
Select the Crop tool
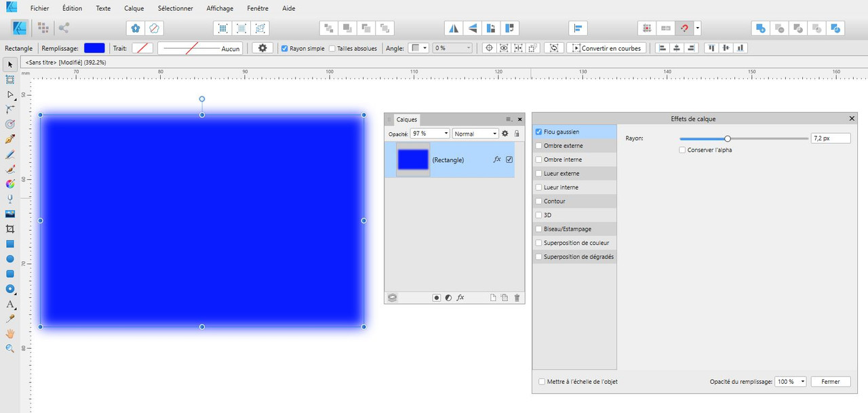10,229
